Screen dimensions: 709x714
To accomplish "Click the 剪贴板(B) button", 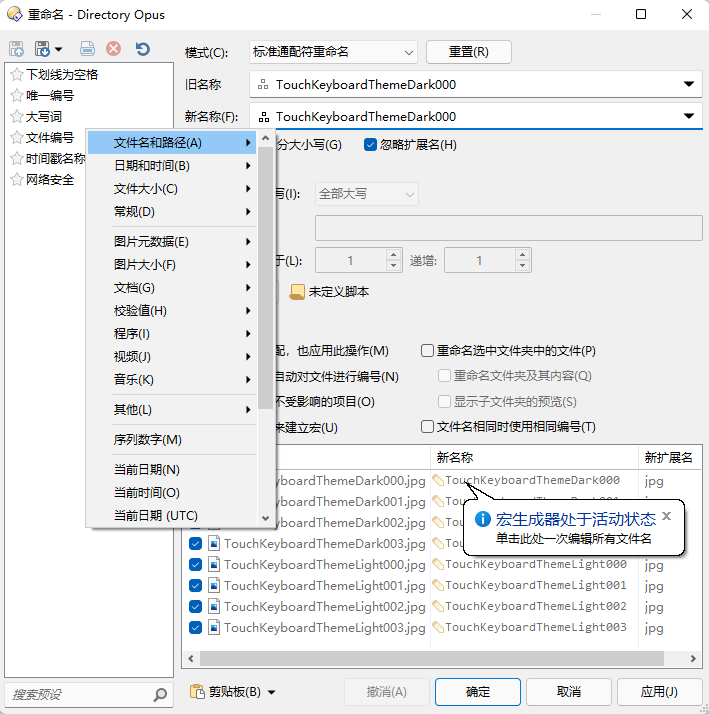I will tap(233, 692).
